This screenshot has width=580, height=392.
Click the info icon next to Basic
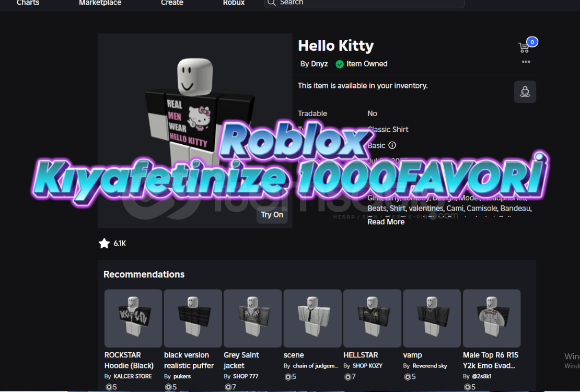392,145
